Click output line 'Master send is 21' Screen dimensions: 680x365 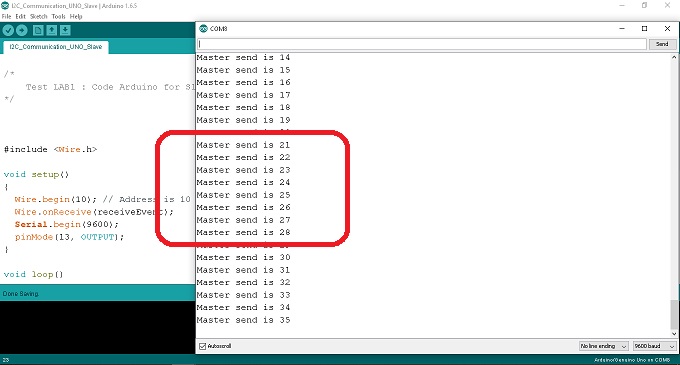coord(243,145)
